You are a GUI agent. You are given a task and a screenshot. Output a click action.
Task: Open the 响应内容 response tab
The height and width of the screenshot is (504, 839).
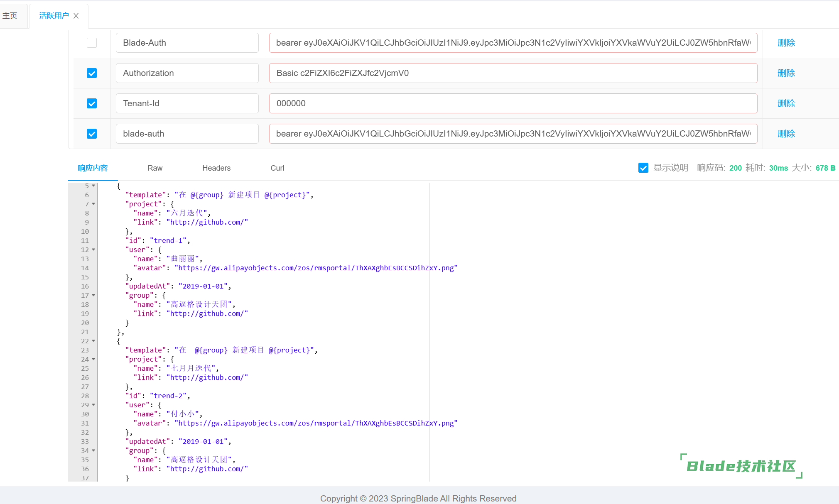pos(93,168)
